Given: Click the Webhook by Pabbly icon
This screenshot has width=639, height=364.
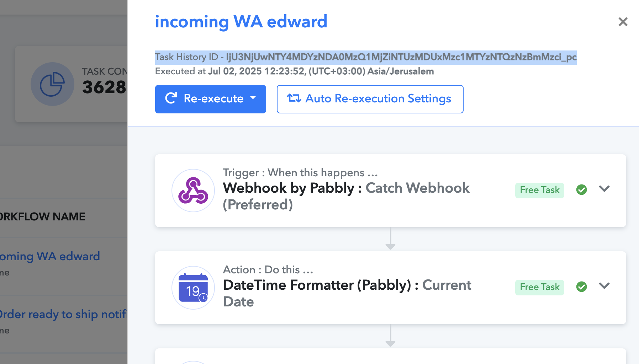Looking at the screenshot, I should click(x=193, y=191).
